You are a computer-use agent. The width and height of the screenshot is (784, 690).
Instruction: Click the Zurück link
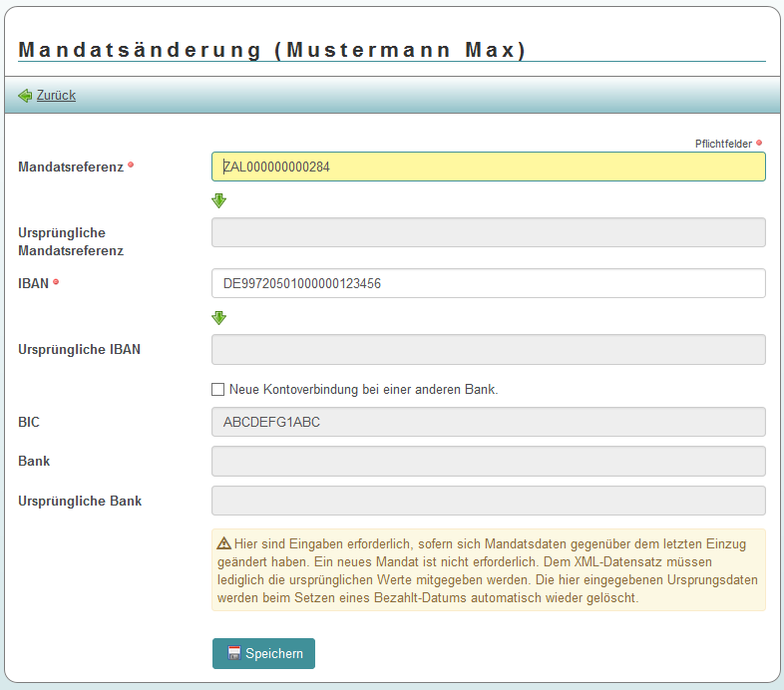coord(56,96)
